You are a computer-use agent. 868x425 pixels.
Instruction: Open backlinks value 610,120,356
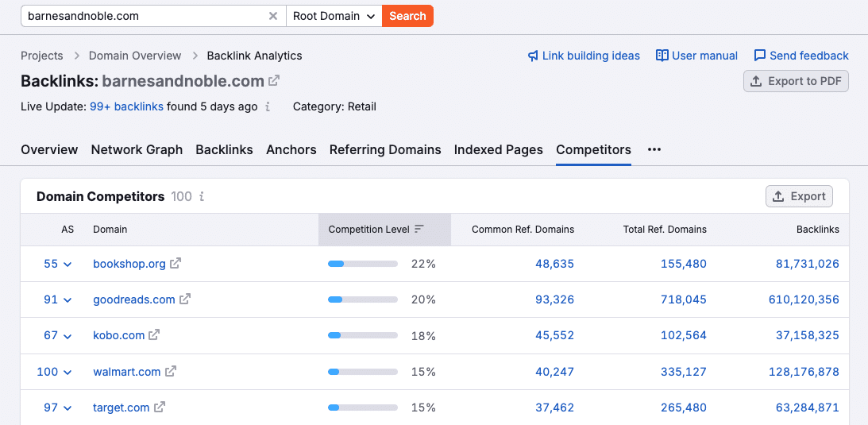804,299
